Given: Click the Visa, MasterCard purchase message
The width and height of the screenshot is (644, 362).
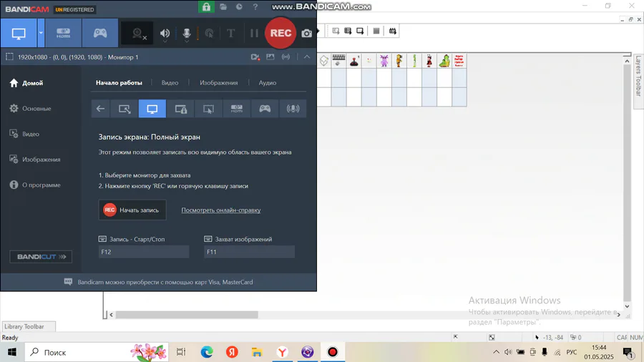Looking at the screenshot, I should 165,282.
